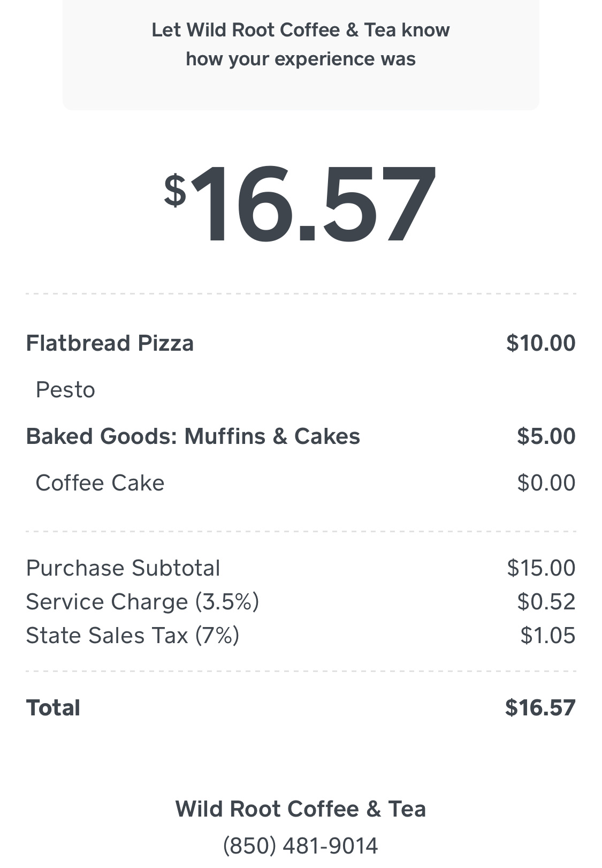Screen dimensions: 602x868
Task: Select the $0.52 service charge amount
Action: tap(546, 602)
